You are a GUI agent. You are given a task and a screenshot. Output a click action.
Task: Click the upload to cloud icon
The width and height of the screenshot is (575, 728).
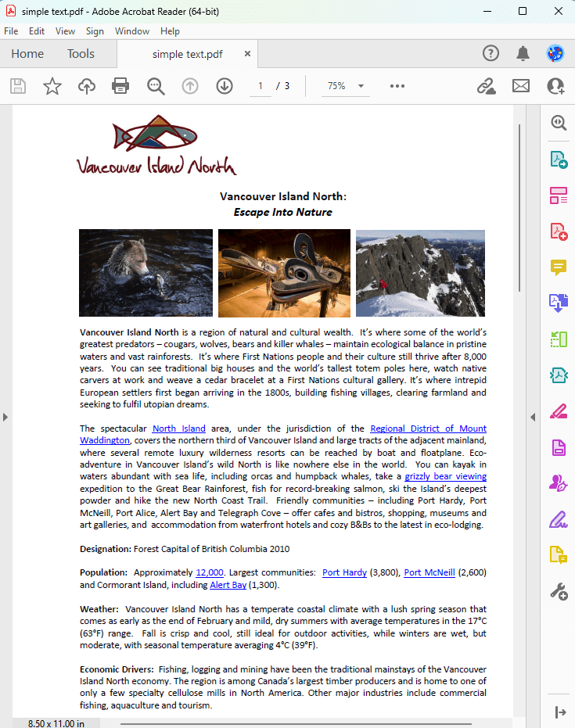(x=87, y=86)
